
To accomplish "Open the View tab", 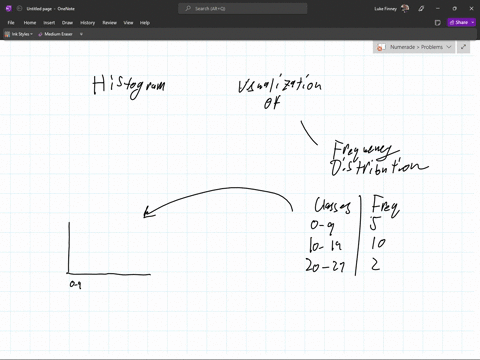I will 128,23.
